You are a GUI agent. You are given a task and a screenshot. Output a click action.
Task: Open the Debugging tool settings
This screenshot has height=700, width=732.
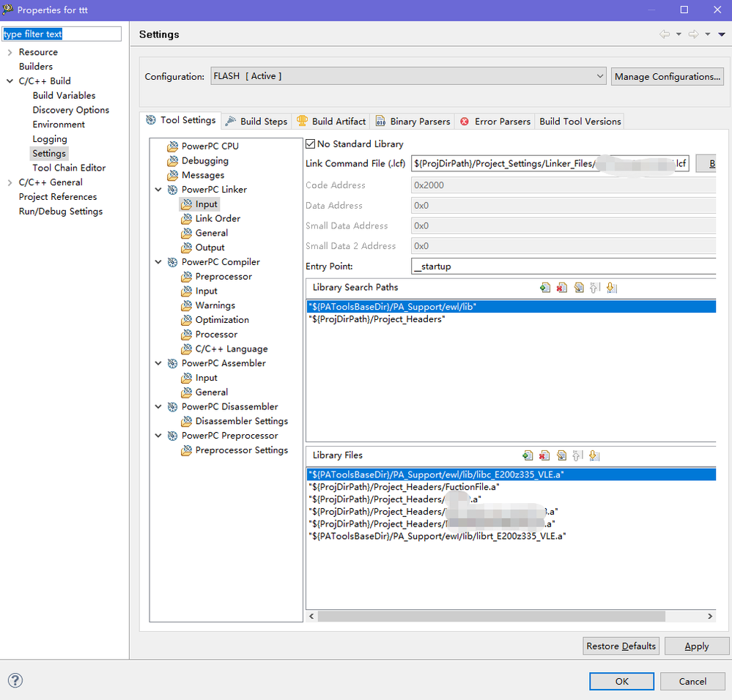205,161
